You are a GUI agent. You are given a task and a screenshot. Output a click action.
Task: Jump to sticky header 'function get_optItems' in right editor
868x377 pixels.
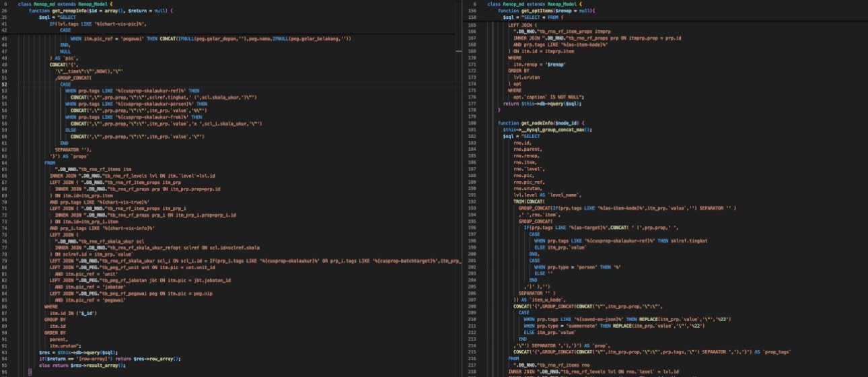point(546,11)
